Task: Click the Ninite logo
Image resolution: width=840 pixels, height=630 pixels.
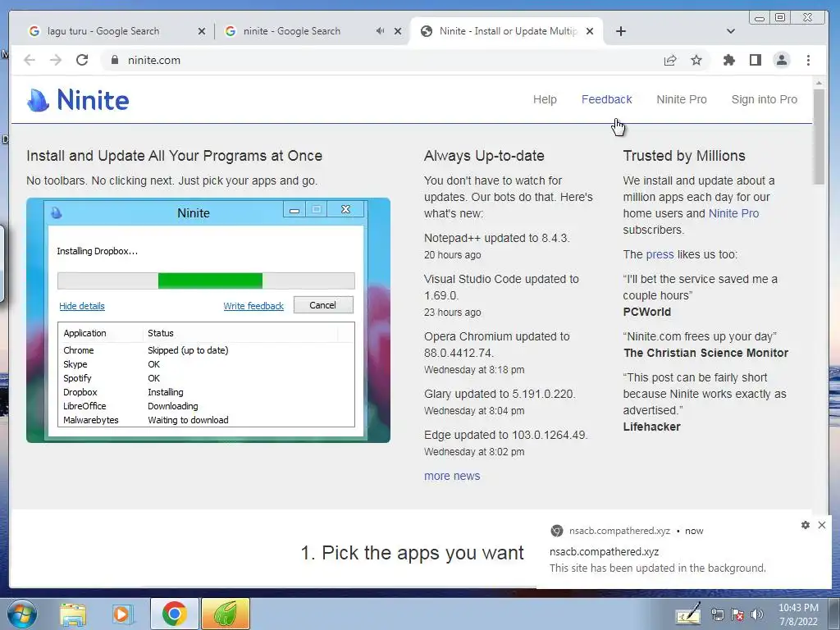Action: coord(78,99)
